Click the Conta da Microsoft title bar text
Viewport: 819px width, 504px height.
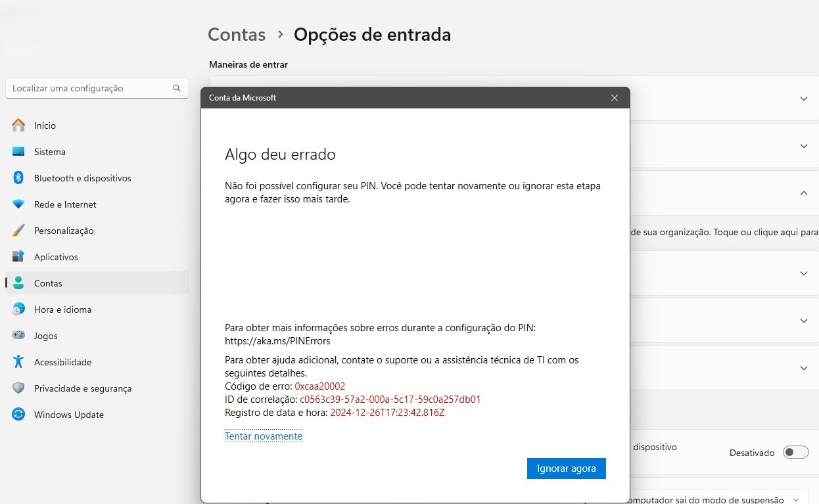click(x=243, y=98)
